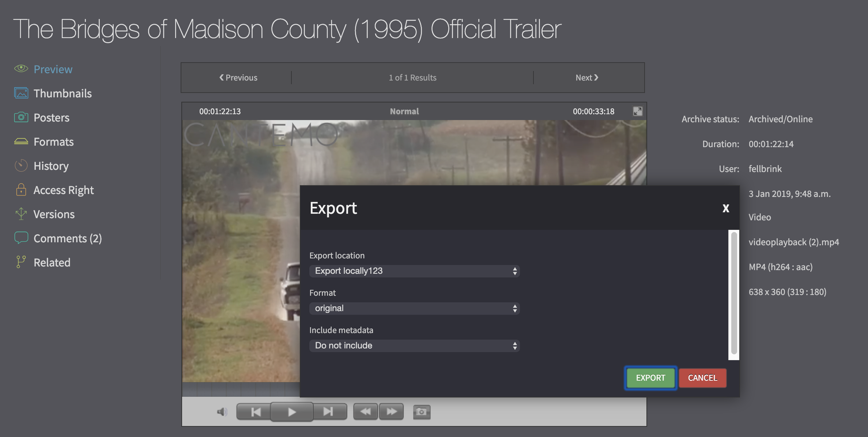Click the Preview eye icon

click(21, 68)
